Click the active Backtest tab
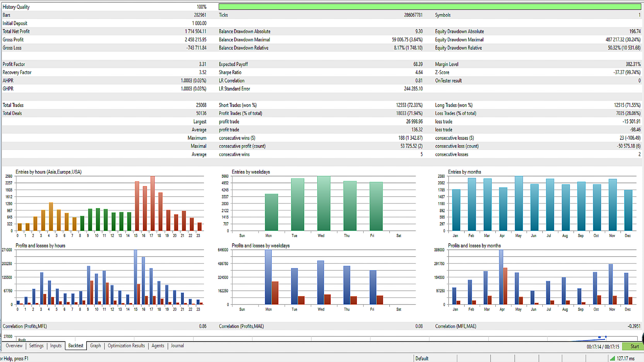This screenshot has width=644, height=362. pyautogui.click(x=76, y=346)
